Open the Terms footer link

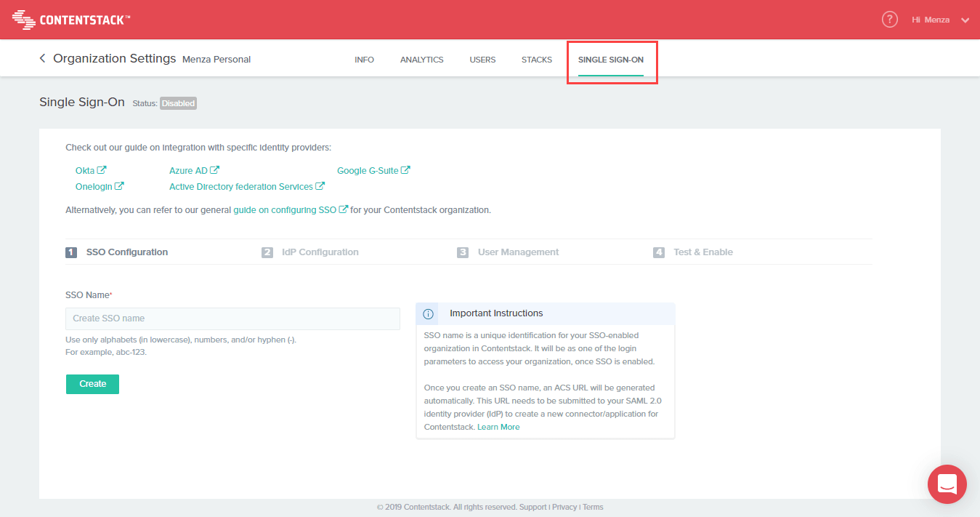point(593,507)
